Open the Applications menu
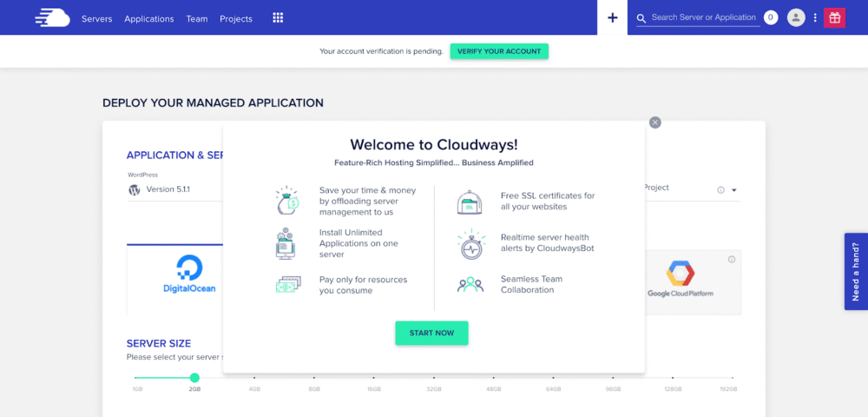 148,18
